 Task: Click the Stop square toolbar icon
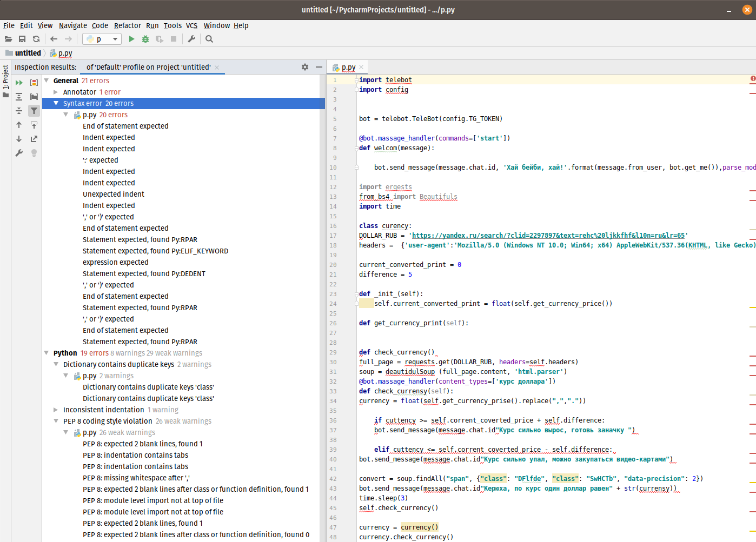(x=174, y=39)
